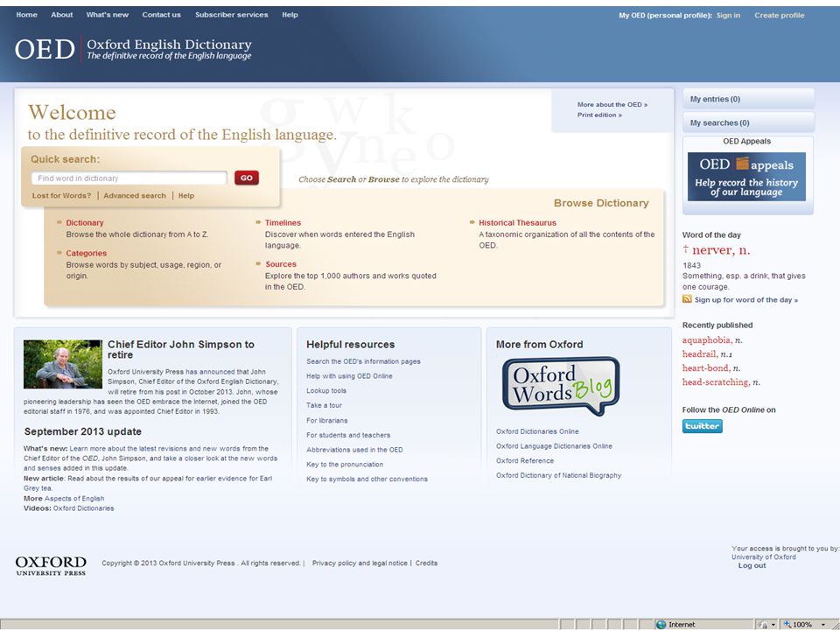Screen dimensions: 840x630
Task: Open the Twitter badge to follow OED Online
Action: point(703,426)
